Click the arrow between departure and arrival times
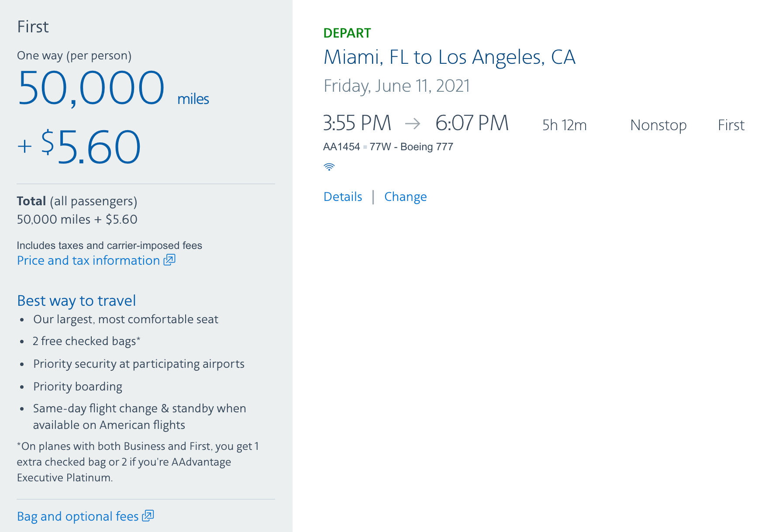765x532 pixels. tap(413, 124)
